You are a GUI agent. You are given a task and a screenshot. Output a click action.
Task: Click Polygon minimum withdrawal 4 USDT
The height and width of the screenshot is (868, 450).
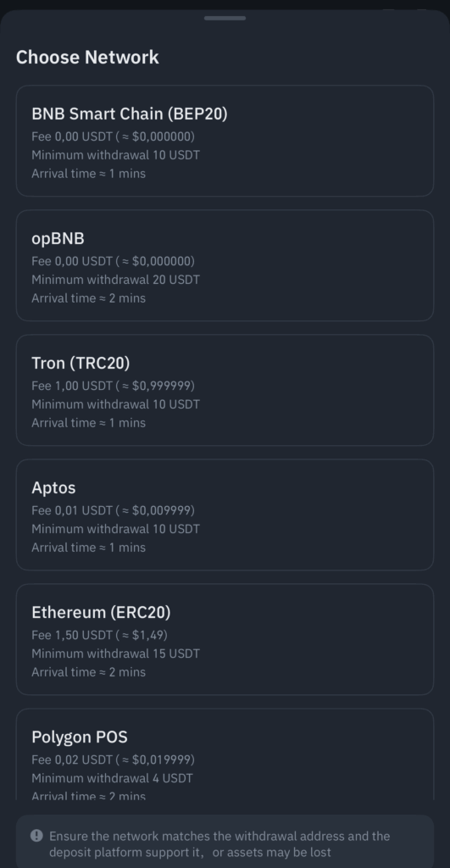[x=113, y=778]
